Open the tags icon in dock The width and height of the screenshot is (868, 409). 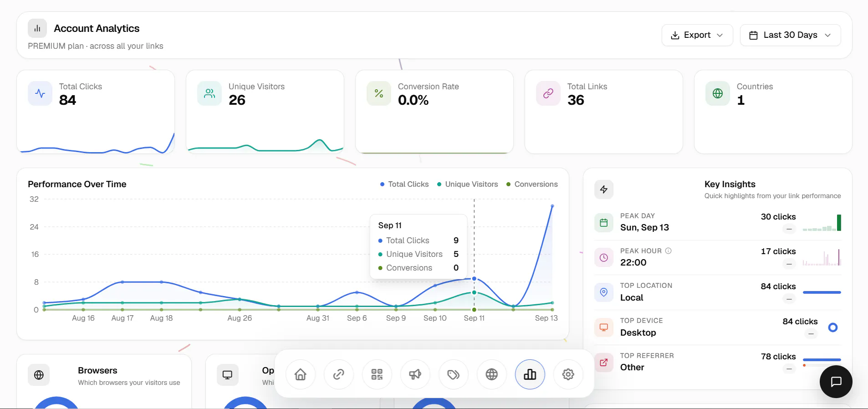click(x=454, y=374)
